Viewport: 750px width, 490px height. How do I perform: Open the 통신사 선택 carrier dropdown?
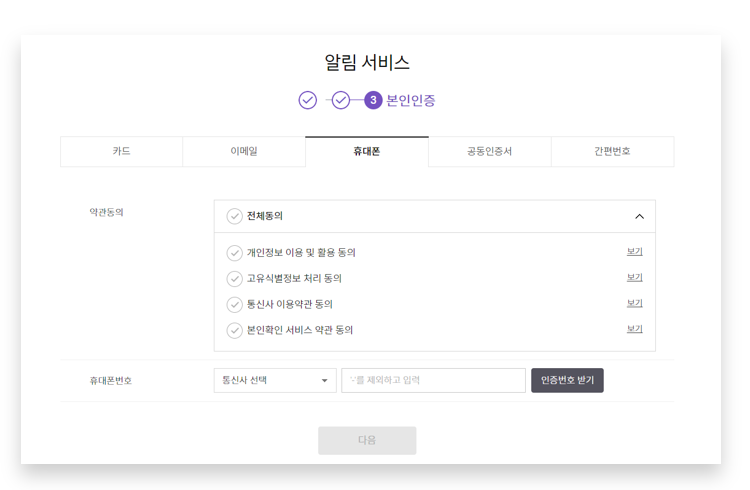click(x=275, y=381)
